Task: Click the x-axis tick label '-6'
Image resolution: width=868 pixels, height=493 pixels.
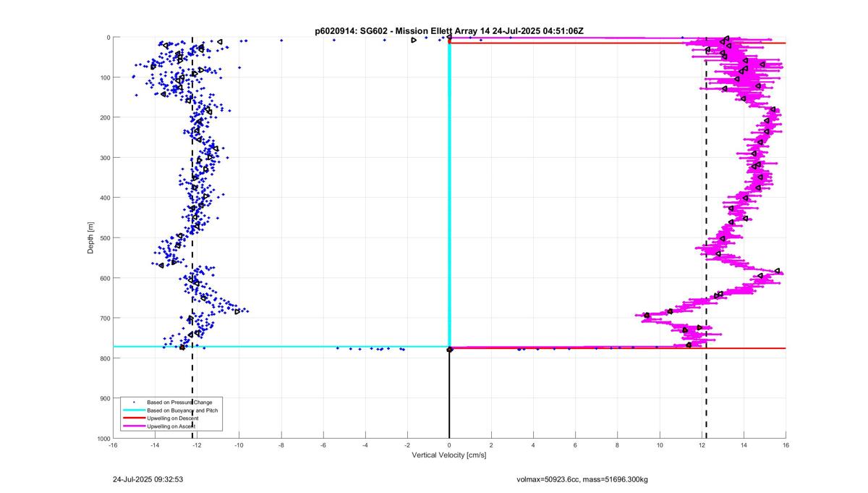Action: pyautogui.click(x=323, y=445)
